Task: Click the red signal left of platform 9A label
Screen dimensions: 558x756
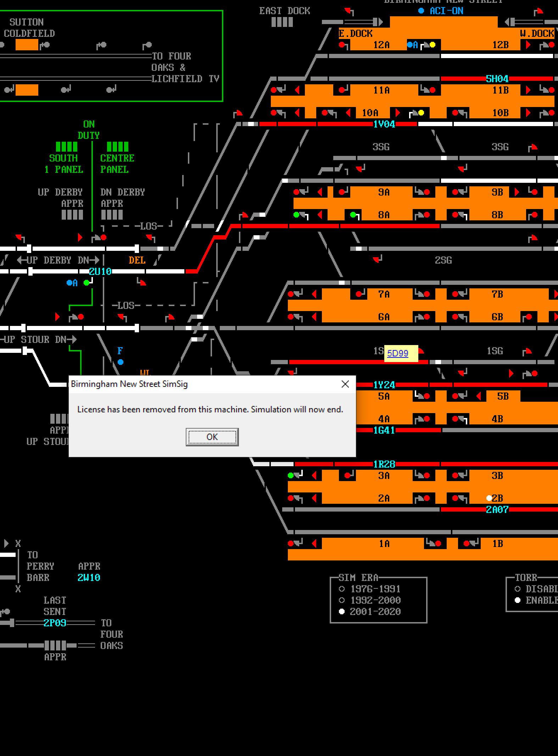Action: [x=342, y=192]
